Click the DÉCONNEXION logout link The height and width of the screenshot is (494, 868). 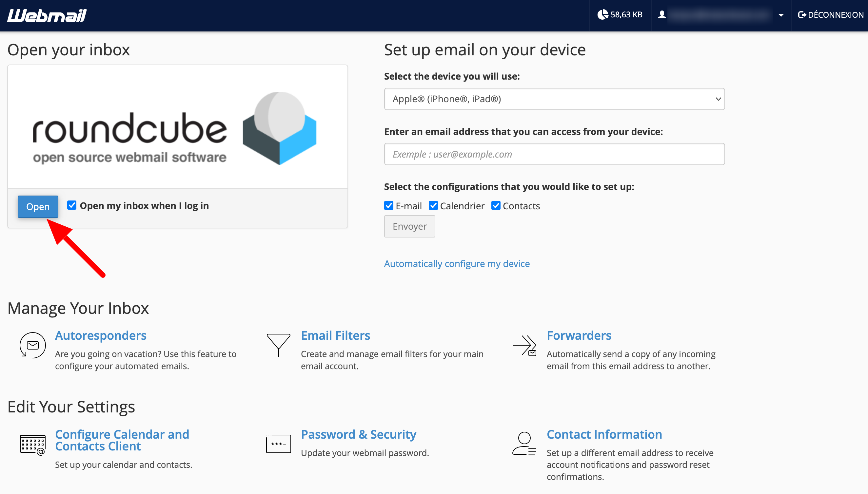coord(831,15)
